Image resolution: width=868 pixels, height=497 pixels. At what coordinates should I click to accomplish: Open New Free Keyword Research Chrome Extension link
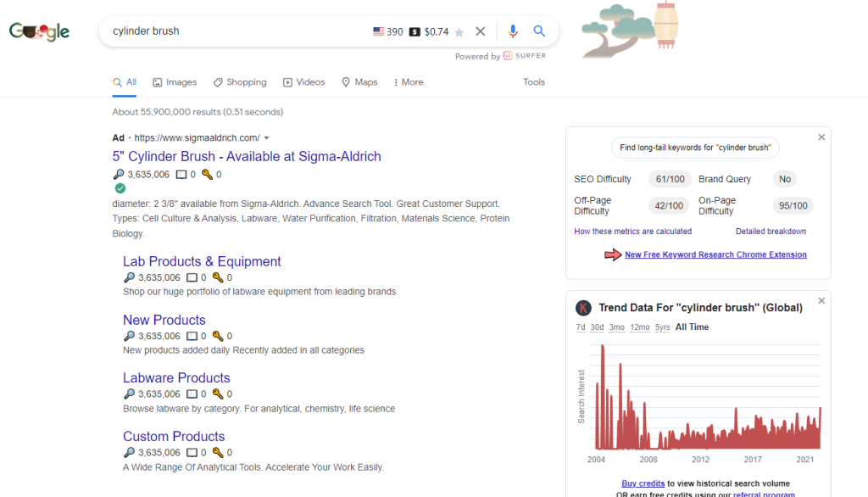tap(715, 255)
